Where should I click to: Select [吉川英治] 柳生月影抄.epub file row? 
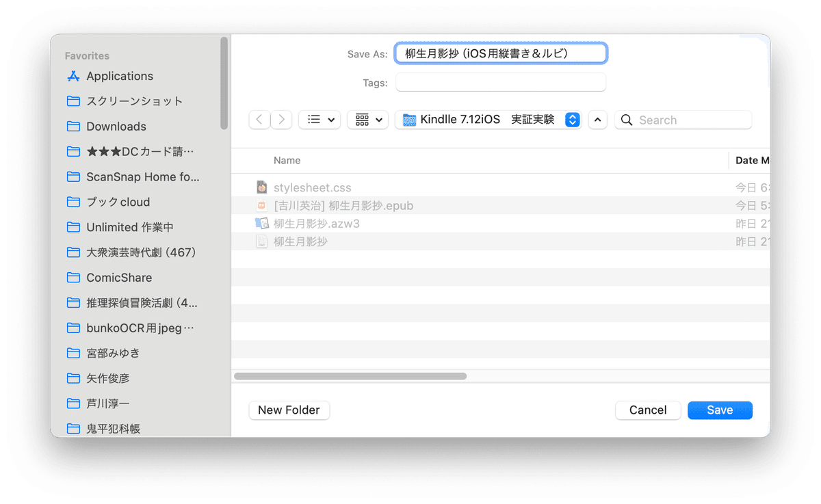[501, 205]
